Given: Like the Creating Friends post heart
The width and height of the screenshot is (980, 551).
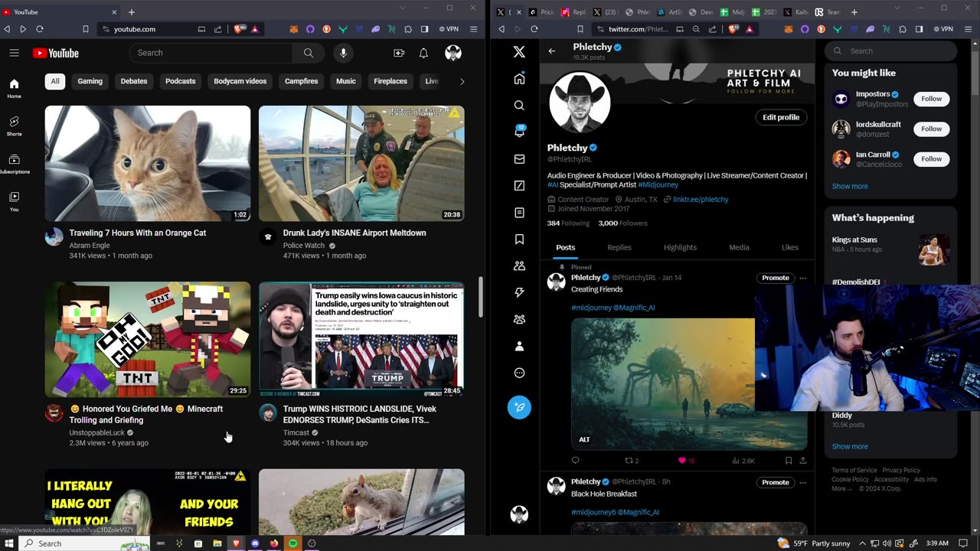Looking at the screenshot, I should tap(681, 461).
